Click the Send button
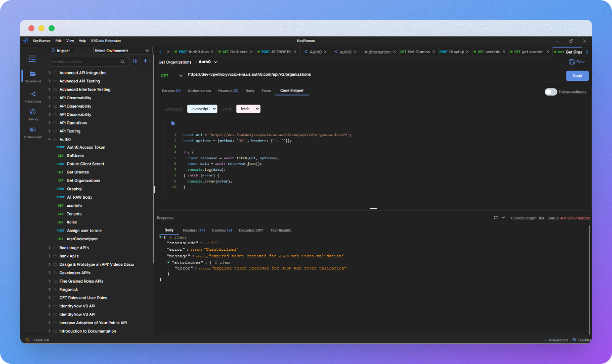 click(x=577, y=76)
